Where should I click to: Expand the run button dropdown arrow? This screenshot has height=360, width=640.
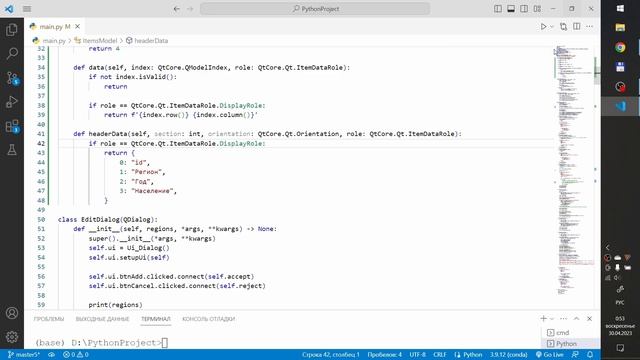coord(551,27)
